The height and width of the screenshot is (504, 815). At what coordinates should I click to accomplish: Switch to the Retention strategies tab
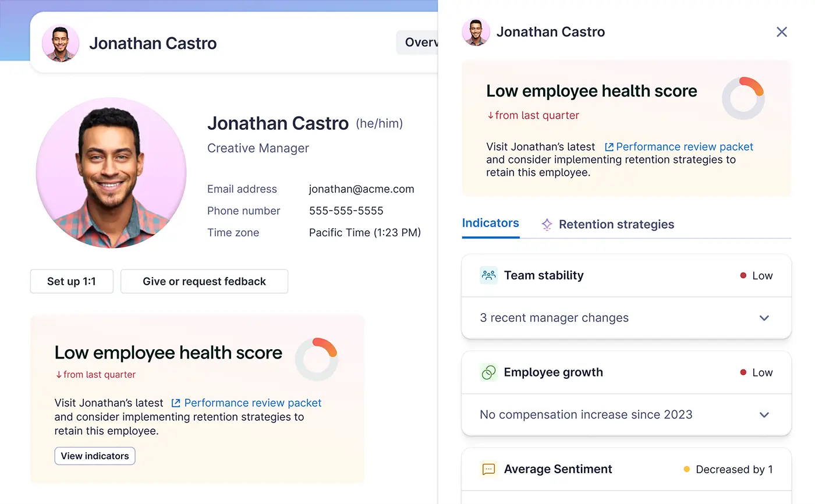tap(616, 223)
